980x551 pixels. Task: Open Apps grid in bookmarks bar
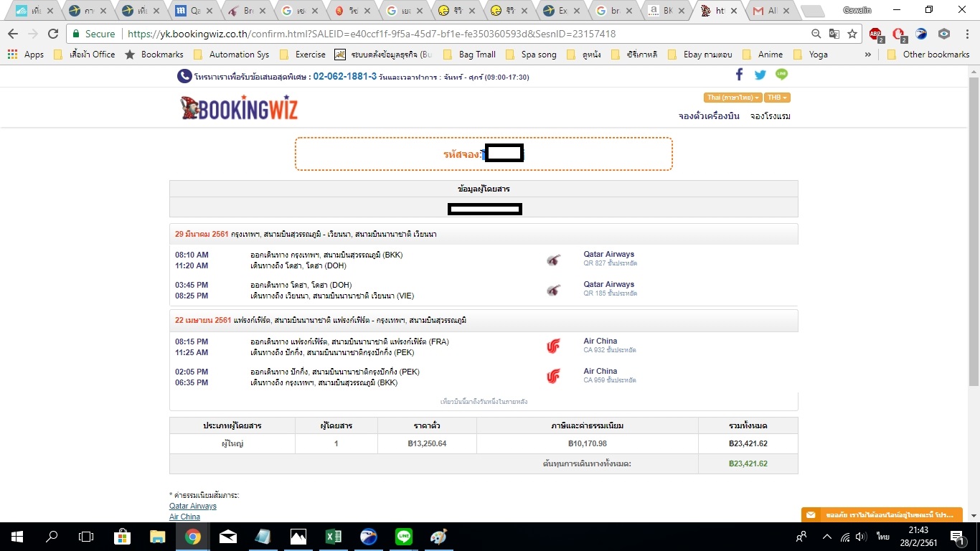pos(26,55)
